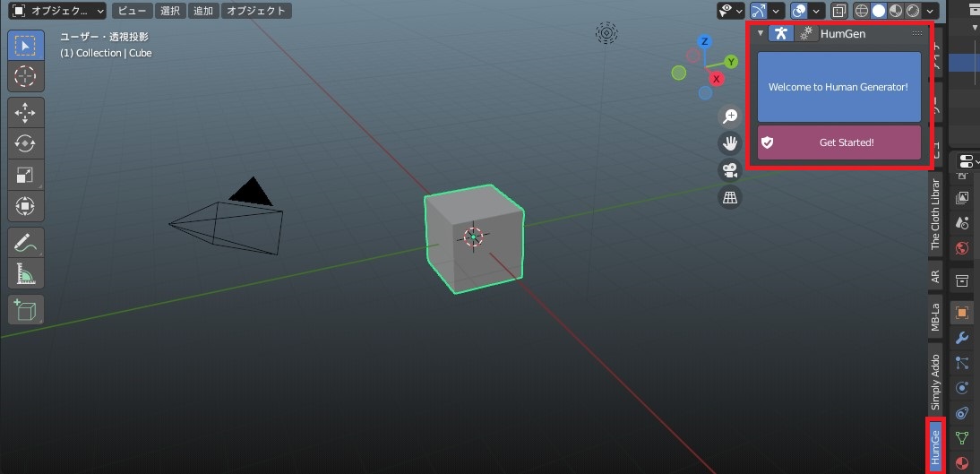Pick the Scale tool

click(26, 175)
